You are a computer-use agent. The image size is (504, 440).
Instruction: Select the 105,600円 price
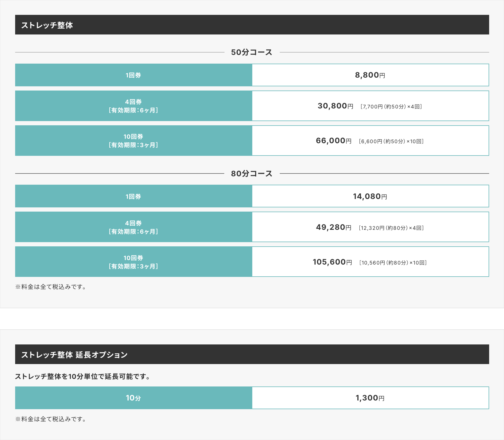tap(332, 262)
